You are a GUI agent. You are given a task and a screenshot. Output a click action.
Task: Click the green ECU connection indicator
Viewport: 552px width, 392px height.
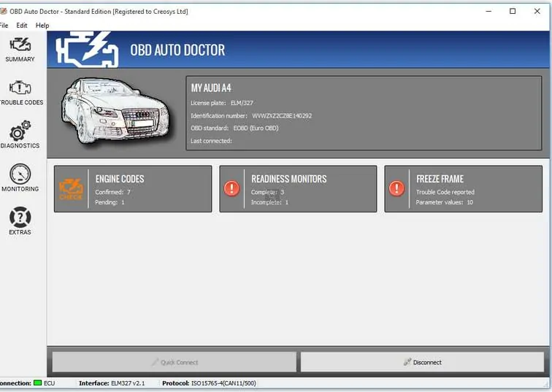click(38, 383)
